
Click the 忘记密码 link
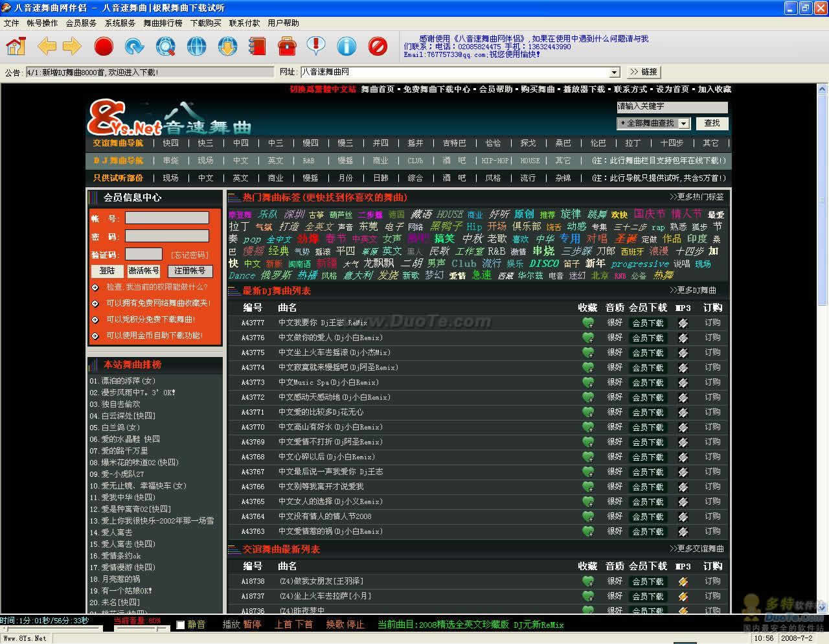pos(189,255)
